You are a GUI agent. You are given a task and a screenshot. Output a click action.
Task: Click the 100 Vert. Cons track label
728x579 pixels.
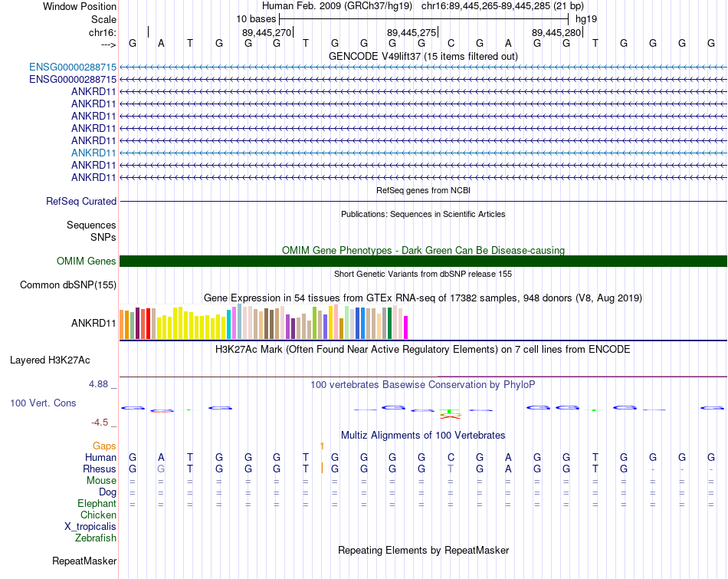point(43,403)
